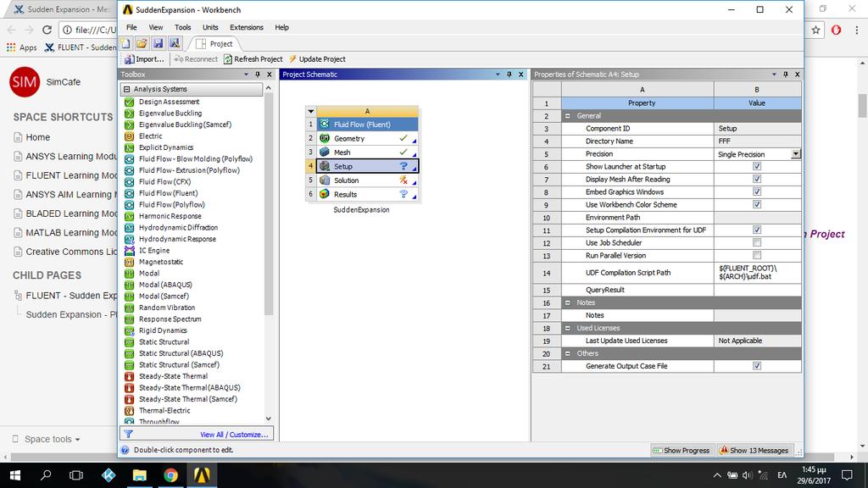This screenshot has height=488, width=868.
Task: Collapse the Notes properties section
Action: tap(567, 302)
